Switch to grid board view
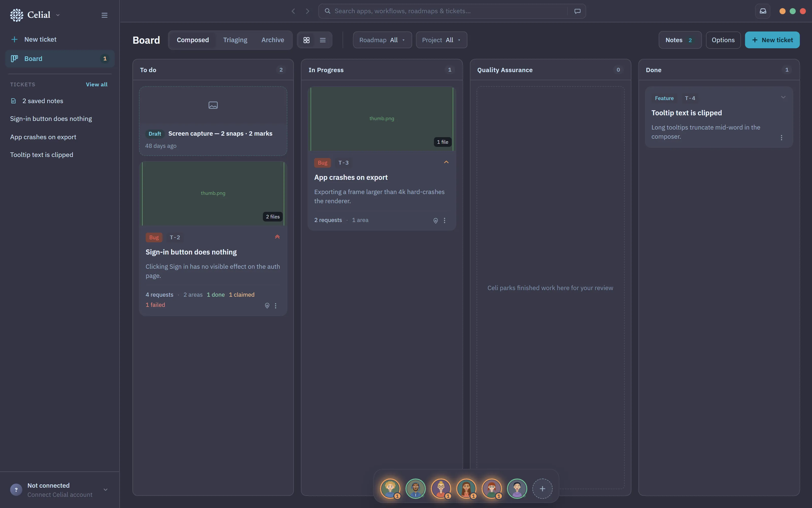This screenshot has width=812, height=508. pos(306,40)
